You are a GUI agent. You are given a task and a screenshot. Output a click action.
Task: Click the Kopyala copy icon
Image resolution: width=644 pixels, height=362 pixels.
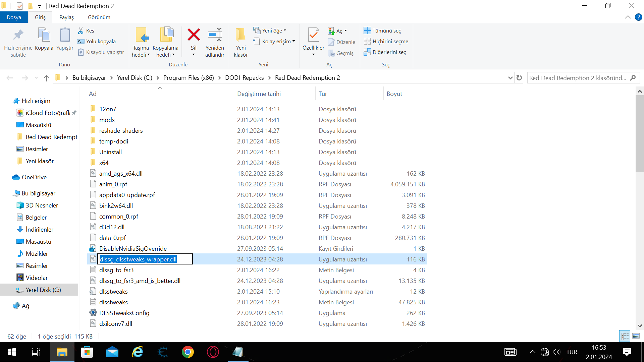(44, 35)
